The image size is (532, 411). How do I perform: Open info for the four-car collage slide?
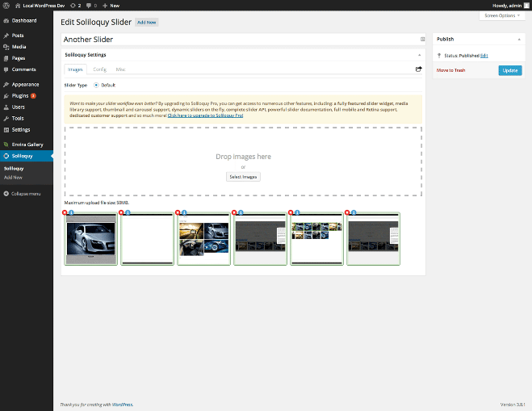point(184,212)
